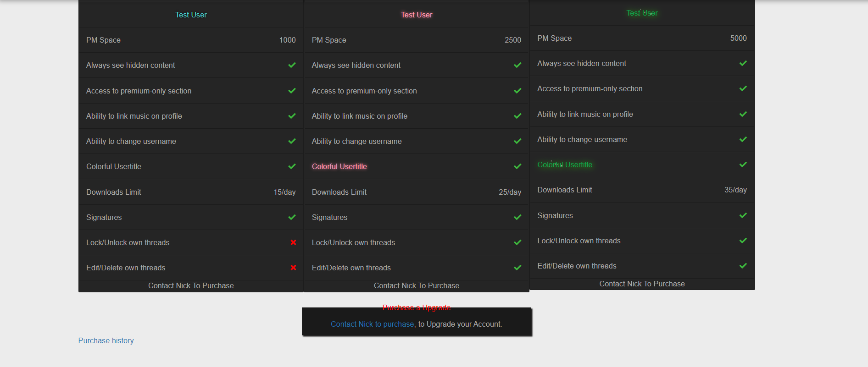This screenshot has height=367, width=868.
Task: Click the pink 'Colorful Usertitle' label
Action: [339, 166]
